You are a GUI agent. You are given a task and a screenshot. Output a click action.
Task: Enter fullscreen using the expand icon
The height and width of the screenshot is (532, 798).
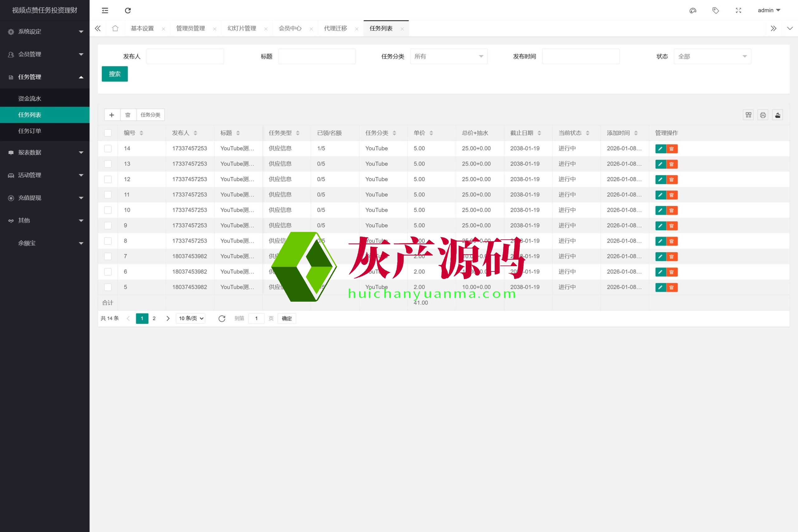coord(738,11)
